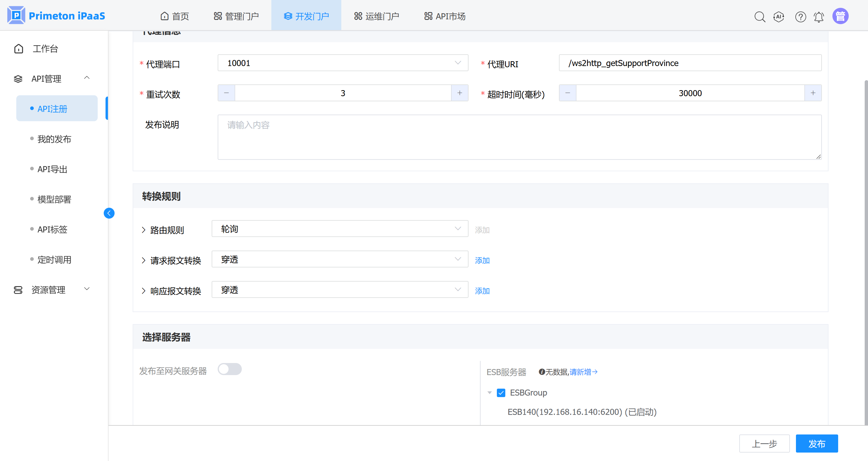Select 我的发布 in the sidebar
The width and height of the screenshot is (868, 461).
(x=54, y=139)
